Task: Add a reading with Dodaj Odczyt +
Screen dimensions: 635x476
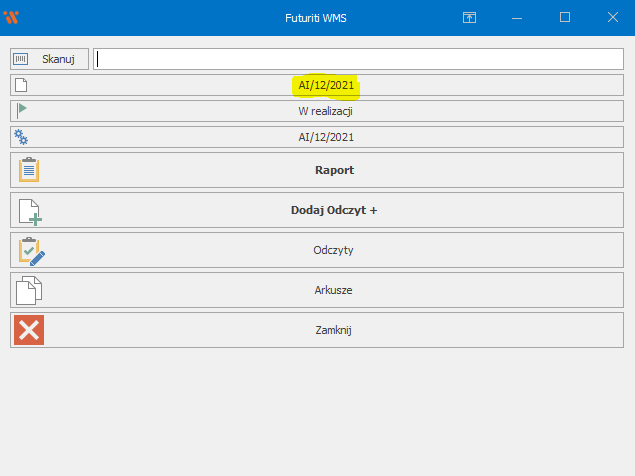Action: click(334, 210)
